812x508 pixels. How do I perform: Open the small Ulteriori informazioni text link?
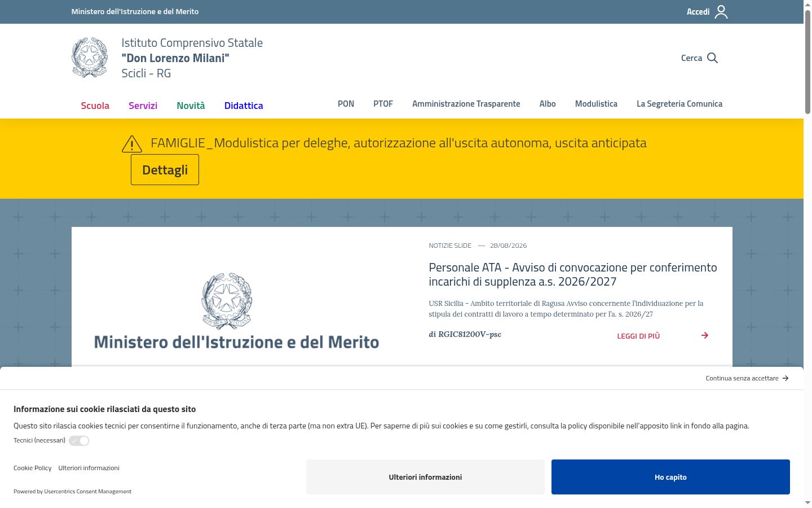coord(89,468)
